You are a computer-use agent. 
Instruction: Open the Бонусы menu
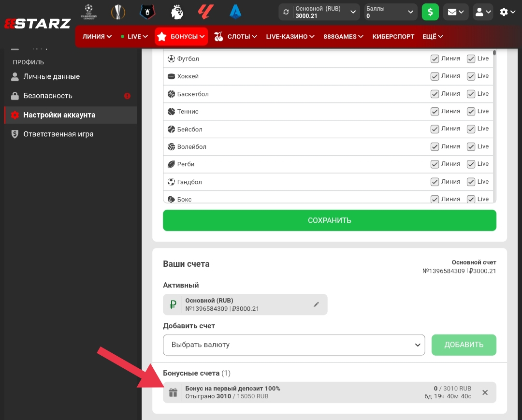pyautogui.click(x=181, y=36)
